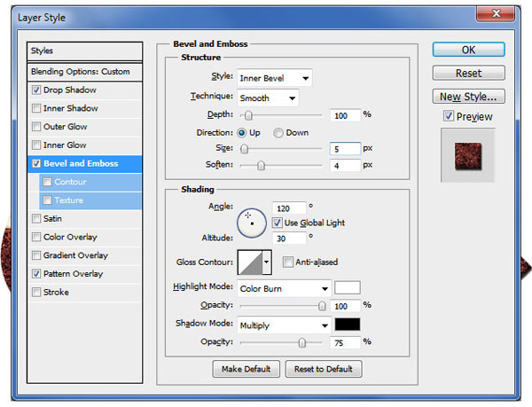Click the Make Default button
The image size is (532, 407).
click(x=246, y=369)
